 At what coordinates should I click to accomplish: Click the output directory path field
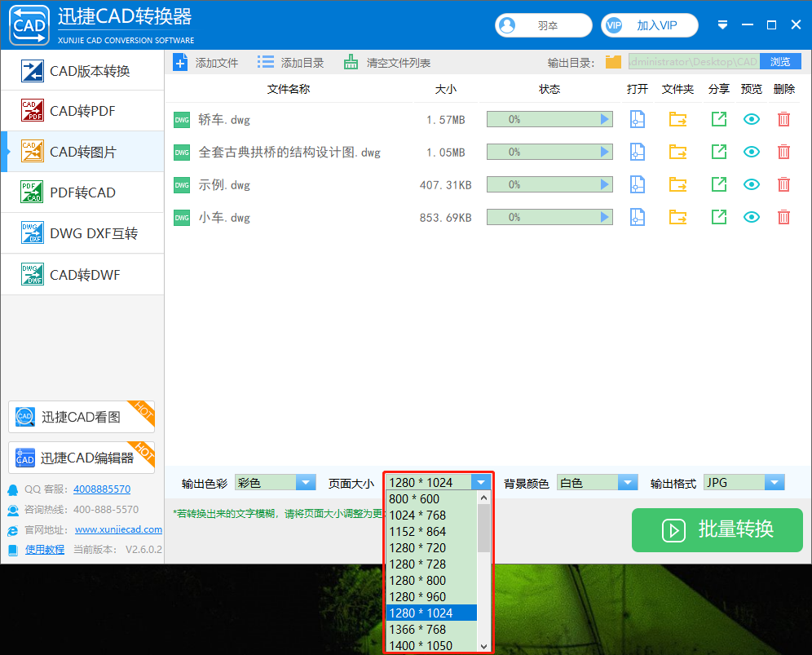coord(694,62)
